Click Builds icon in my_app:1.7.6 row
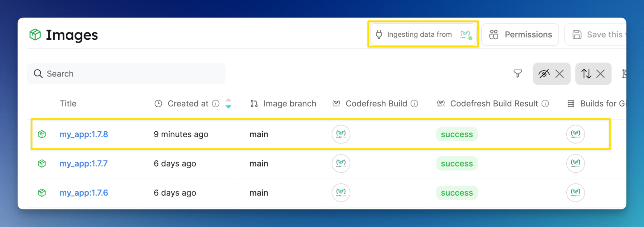This screenshot has width=644, height=227. 575,192
